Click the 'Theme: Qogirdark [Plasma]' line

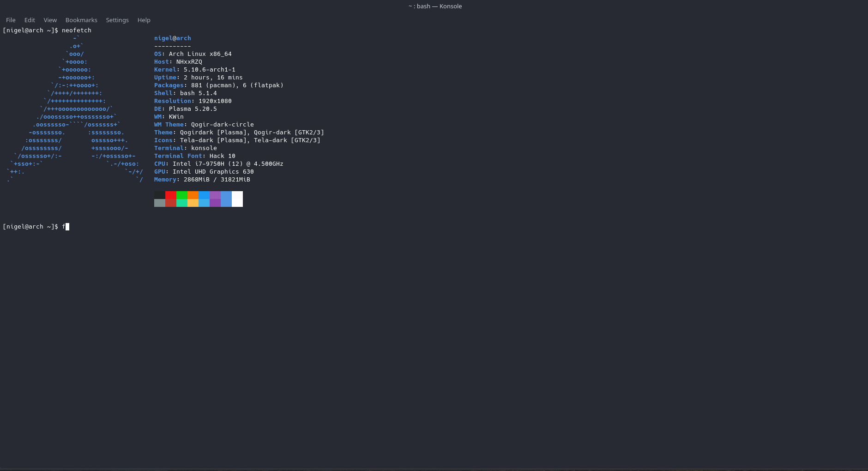tap(239, 133)
